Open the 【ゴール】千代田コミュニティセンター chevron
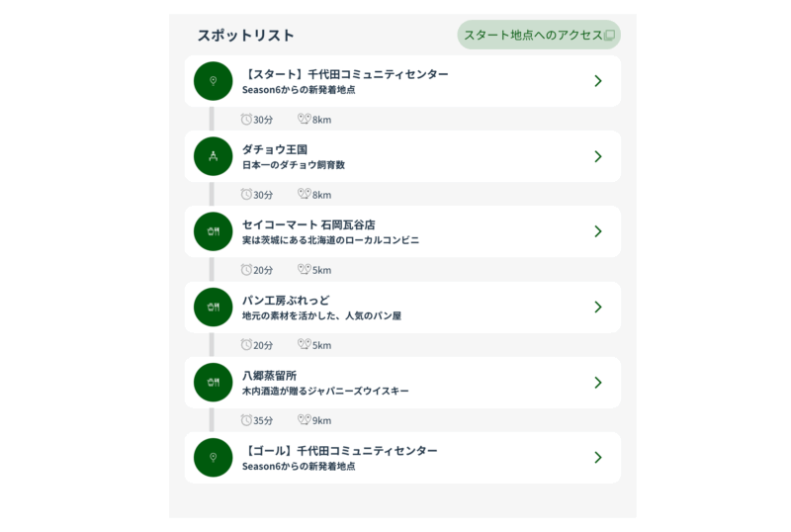The width and height of the screenshot is (791, 532). coord(597,457)
